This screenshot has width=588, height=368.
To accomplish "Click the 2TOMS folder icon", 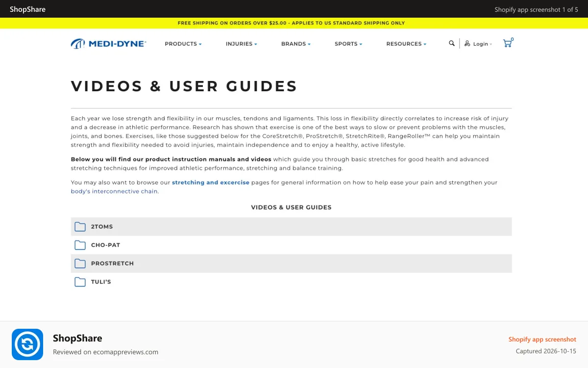I will 80,227.
